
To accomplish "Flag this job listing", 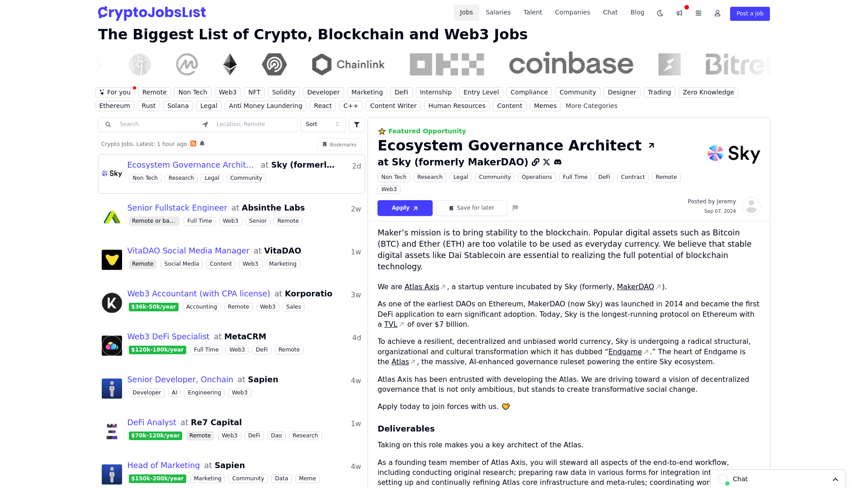I will pos(515,208).
